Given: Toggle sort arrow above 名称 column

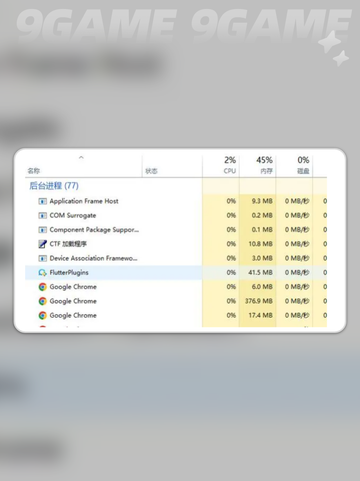Looking at the screenshot, I should coord(81,157).
